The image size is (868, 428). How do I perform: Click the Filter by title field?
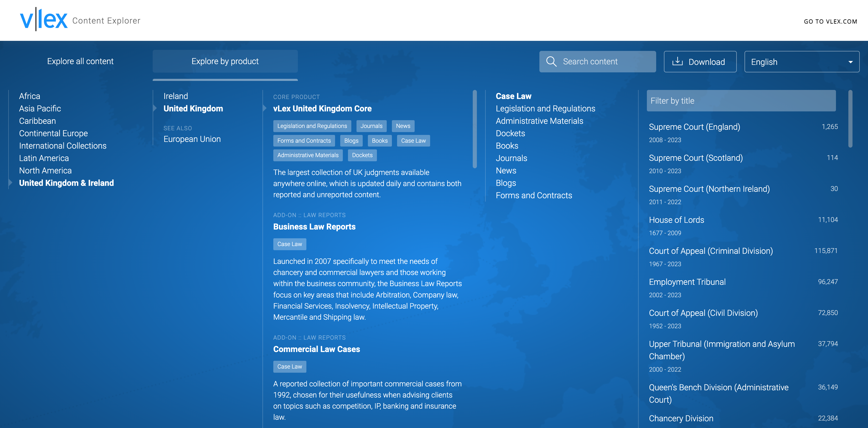741,101
